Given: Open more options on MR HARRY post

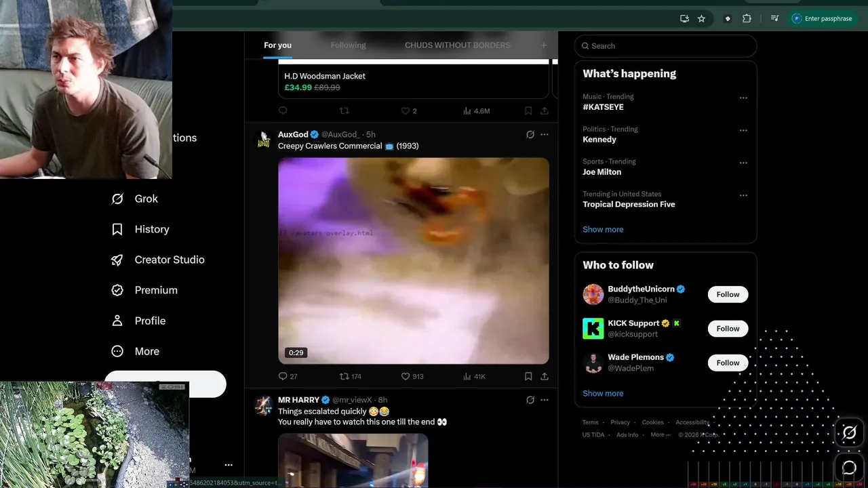Looking at the screenshot, I should 544,400.
